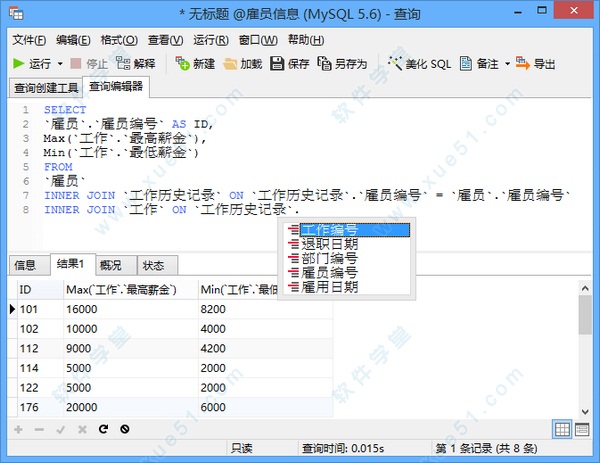Select cell with ID 122
Viewport: 600px width, 463px height.
(40, 388)
